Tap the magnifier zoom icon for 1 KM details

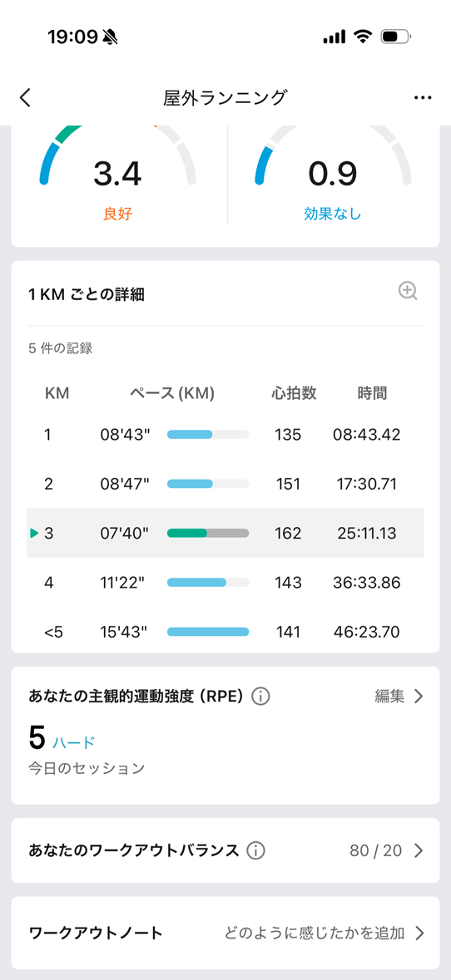click(x=409, y=291)
